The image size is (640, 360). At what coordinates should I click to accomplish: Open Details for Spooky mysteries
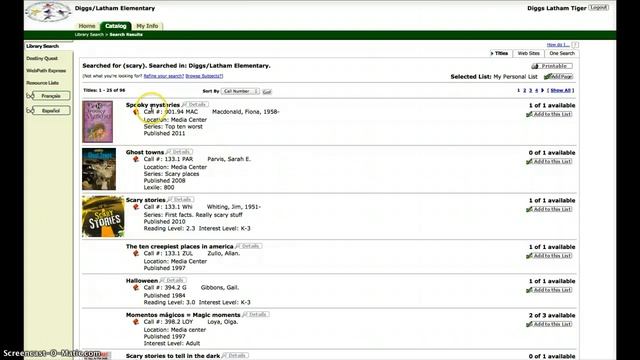tap(196, 104)
